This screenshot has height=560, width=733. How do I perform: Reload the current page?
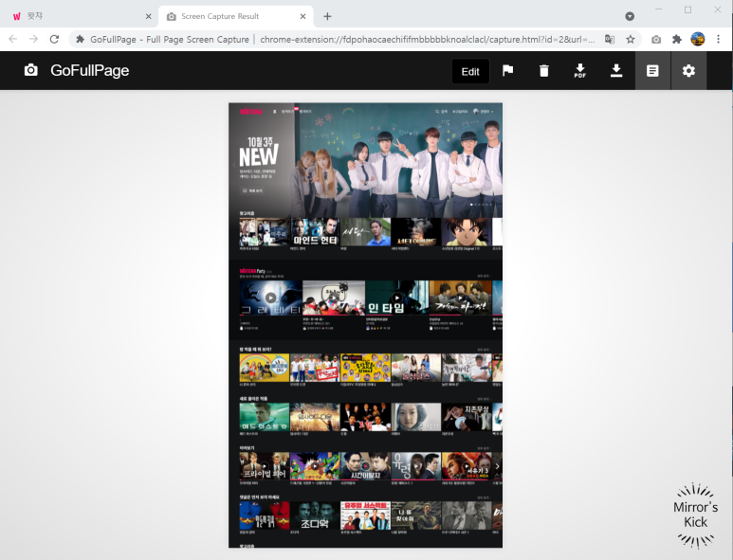click(54, 39)
